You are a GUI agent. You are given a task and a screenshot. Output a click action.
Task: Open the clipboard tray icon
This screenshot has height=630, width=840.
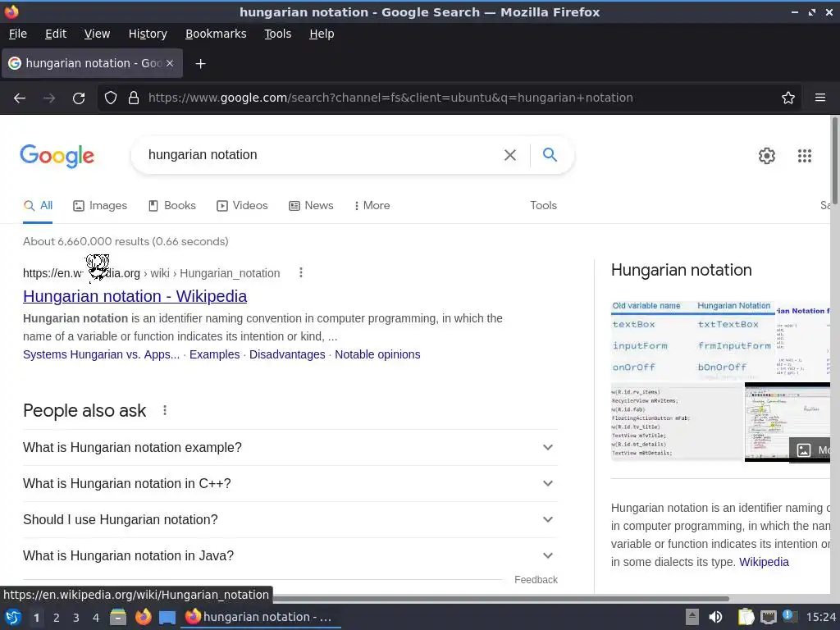point(746,617)
